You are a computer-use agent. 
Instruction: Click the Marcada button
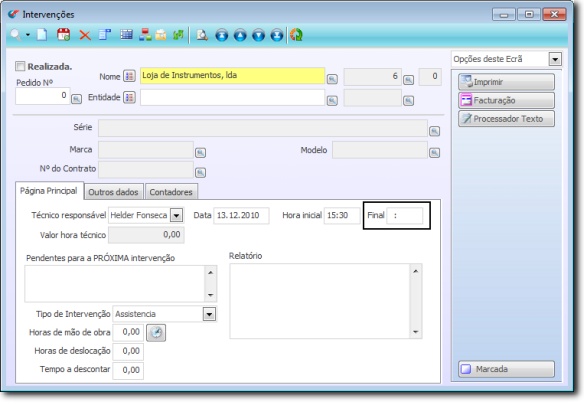pyautogui.click(x=506, y=369)
